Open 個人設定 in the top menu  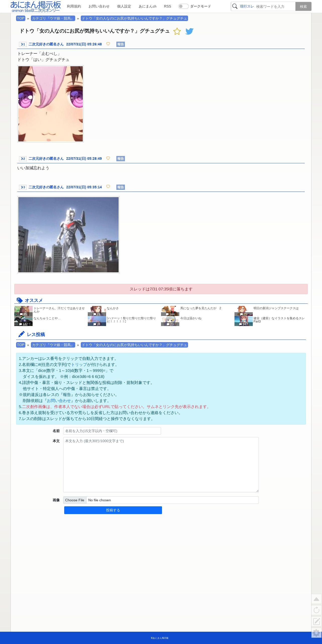pos(124,7)
